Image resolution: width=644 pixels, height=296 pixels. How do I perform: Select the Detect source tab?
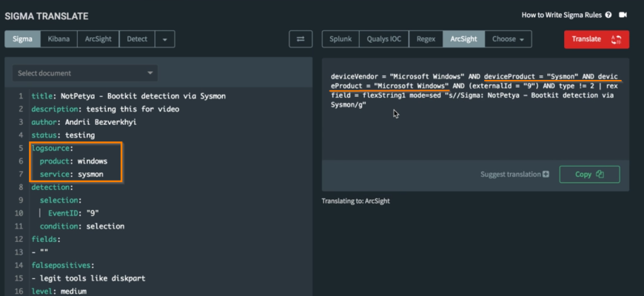click(x=137, y=39)
